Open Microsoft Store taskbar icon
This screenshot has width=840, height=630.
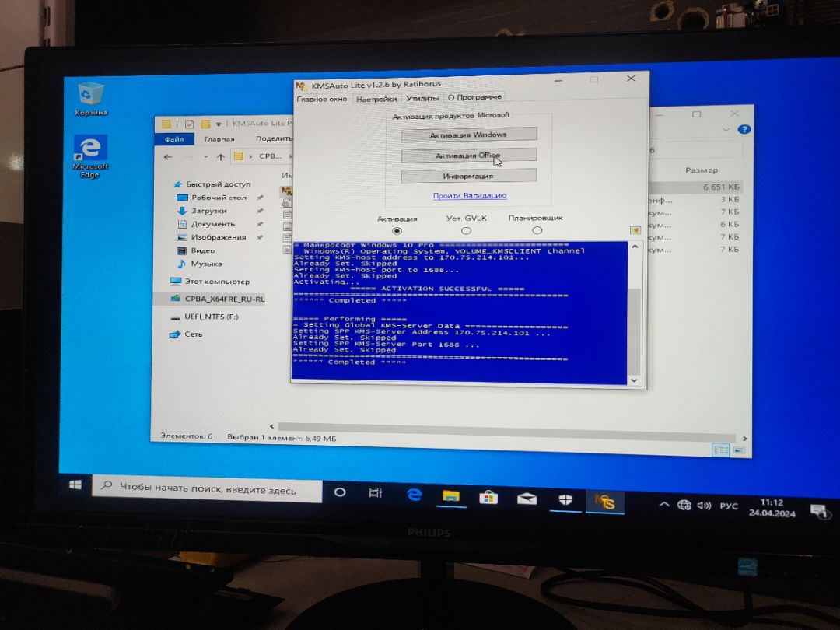488,499
